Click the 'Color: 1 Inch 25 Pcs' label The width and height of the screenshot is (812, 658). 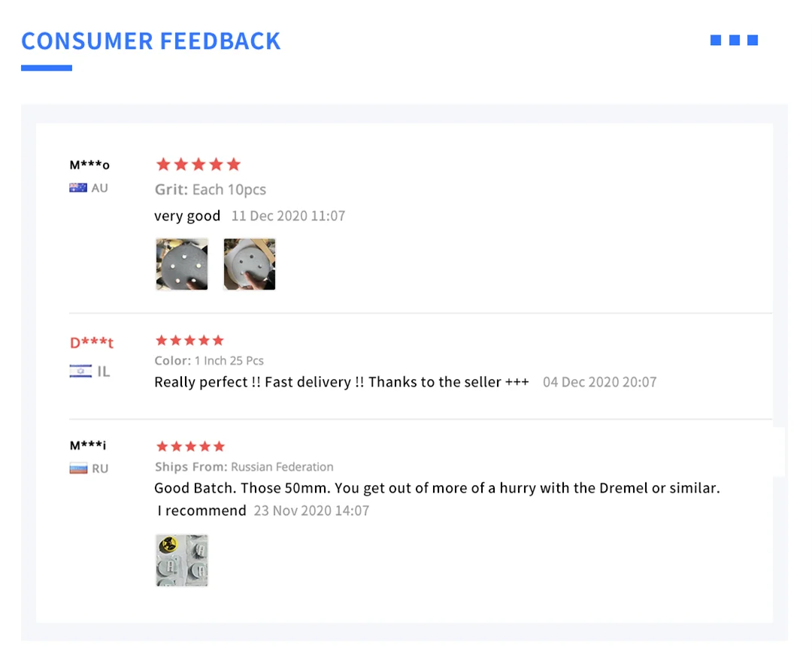click(x=209, y=361)
